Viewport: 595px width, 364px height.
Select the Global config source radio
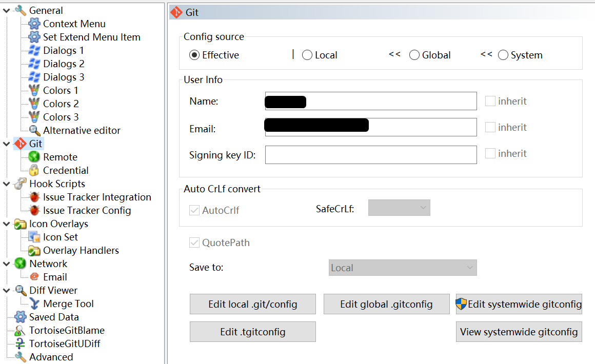click(414, 55)
